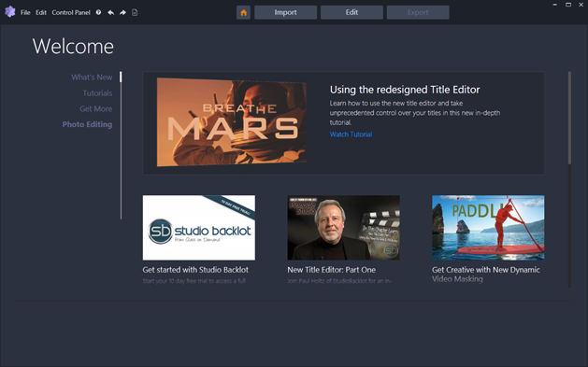
Task: Open the Control Panel menu
Action: pyautogui.click(x=71, y=12)
